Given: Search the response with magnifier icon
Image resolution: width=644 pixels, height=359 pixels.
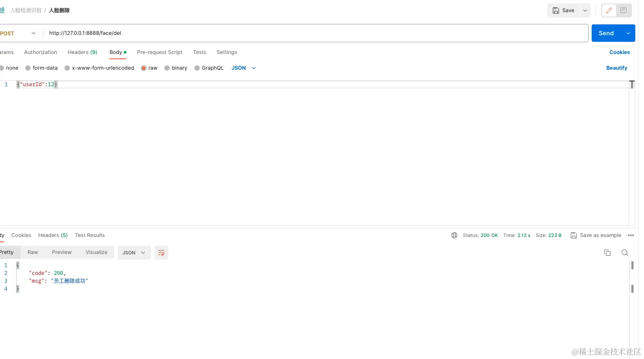Looking at the screenshot, I should [x=625, y=253].
